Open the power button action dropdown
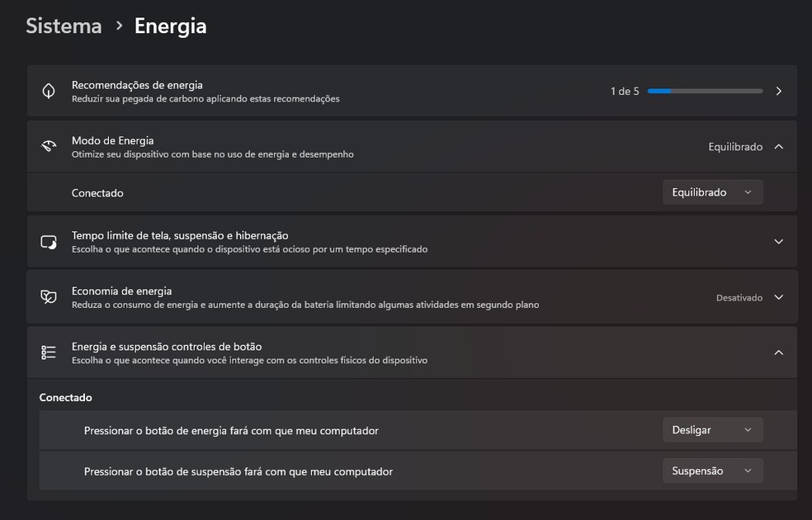812x520 pixels. (x=713, y=429)
